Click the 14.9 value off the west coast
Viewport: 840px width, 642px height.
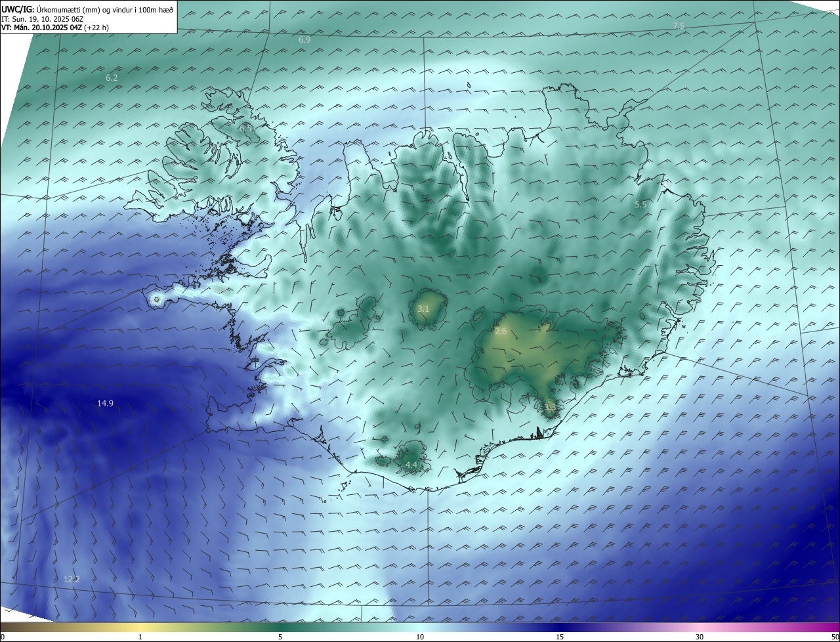[x=105, y=404]
